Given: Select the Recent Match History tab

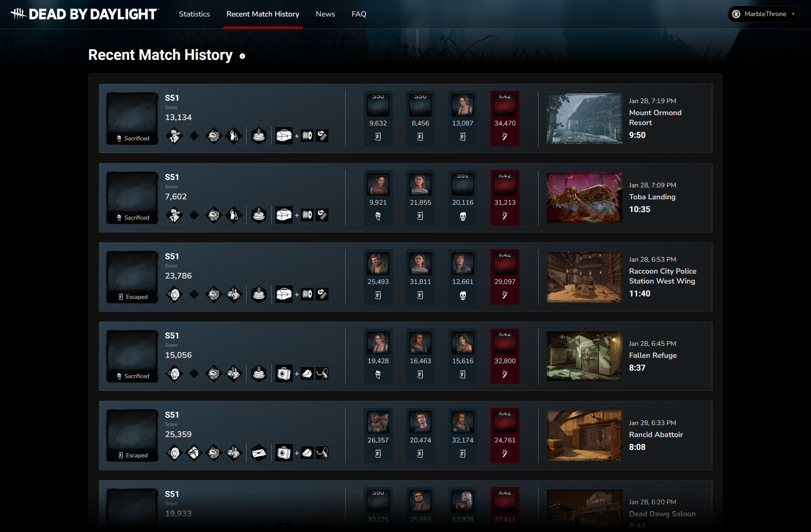Looking at the screenshot, I should tap(263, 14).
